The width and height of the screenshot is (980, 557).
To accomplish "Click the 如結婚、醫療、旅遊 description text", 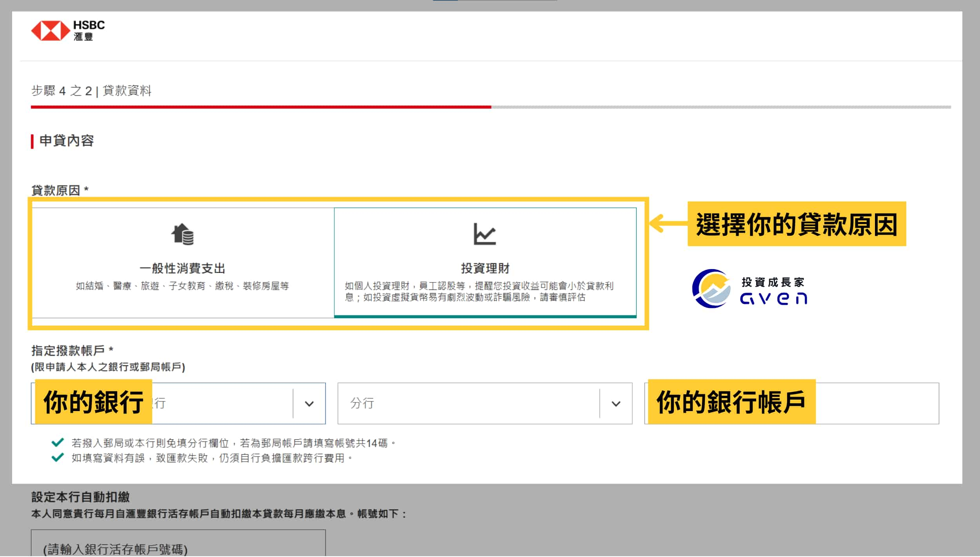I will [183, 286].
